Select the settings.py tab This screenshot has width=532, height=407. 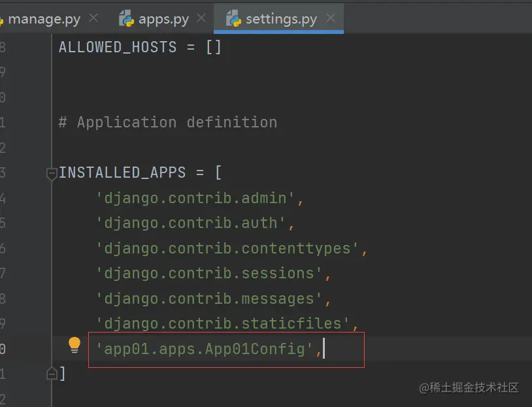click(278, 19)
